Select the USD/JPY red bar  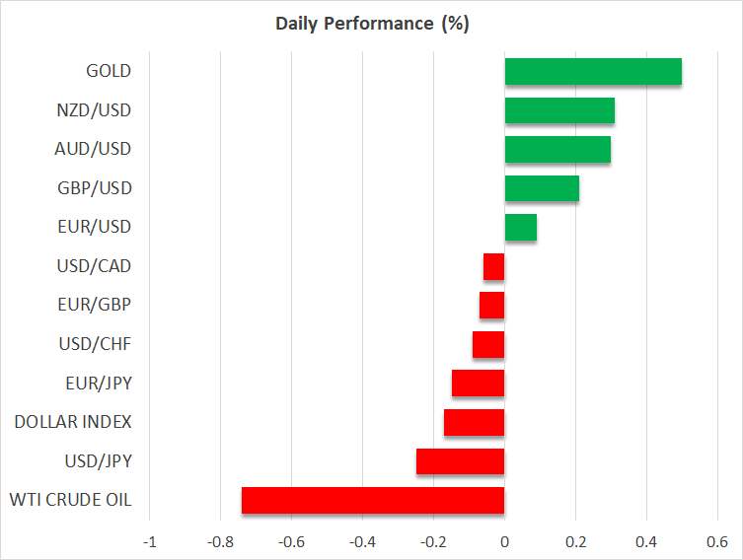461,461
